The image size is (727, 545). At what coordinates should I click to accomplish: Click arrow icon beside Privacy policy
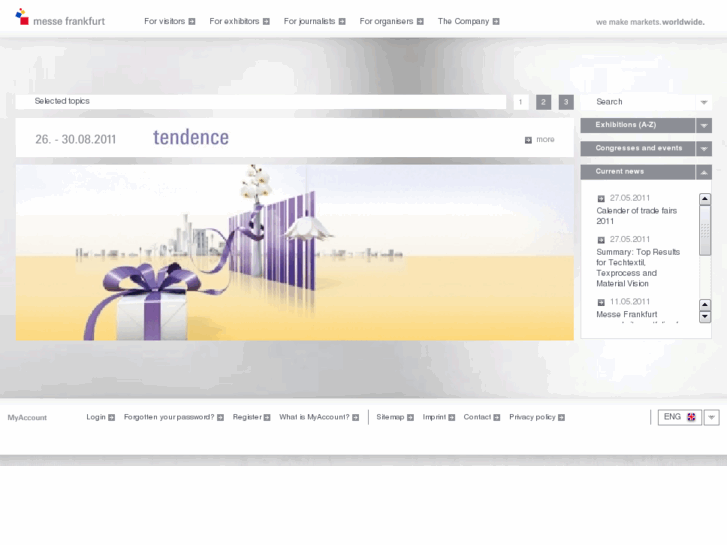pos(561,417)
